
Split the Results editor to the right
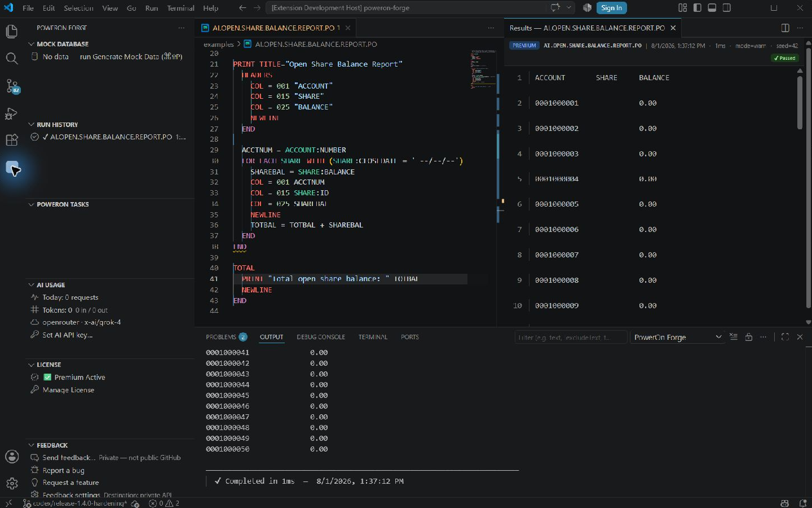coord(785,28)
